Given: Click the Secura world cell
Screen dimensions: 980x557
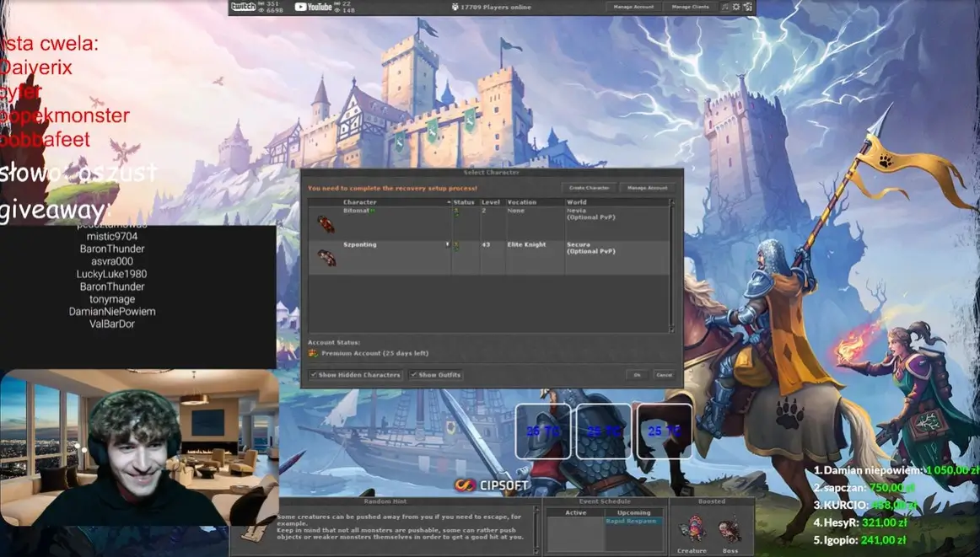Looking at the screenshot, I should (590, 248).
